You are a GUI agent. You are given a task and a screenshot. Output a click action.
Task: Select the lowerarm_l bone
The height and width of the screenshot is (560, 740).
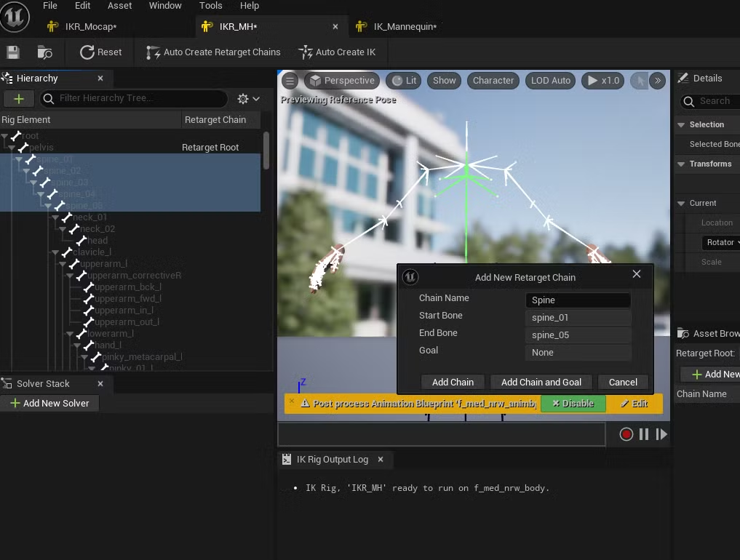[111, 334]
